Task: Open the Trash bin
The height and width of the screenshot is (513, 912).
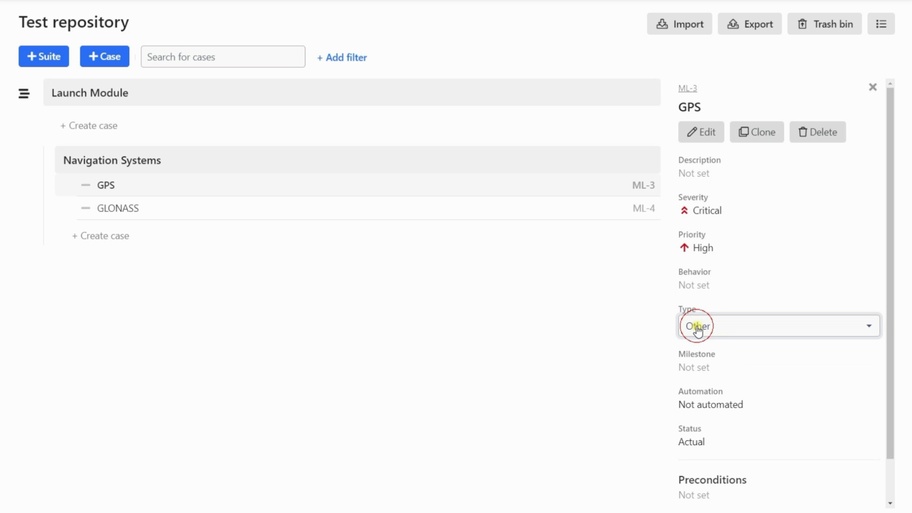Action: [x=824, y=24]
